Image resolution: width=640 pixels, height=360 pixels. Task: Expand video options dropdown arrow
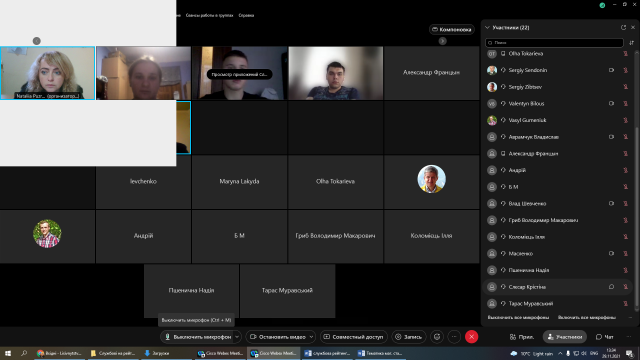click(x=311, y=337)
